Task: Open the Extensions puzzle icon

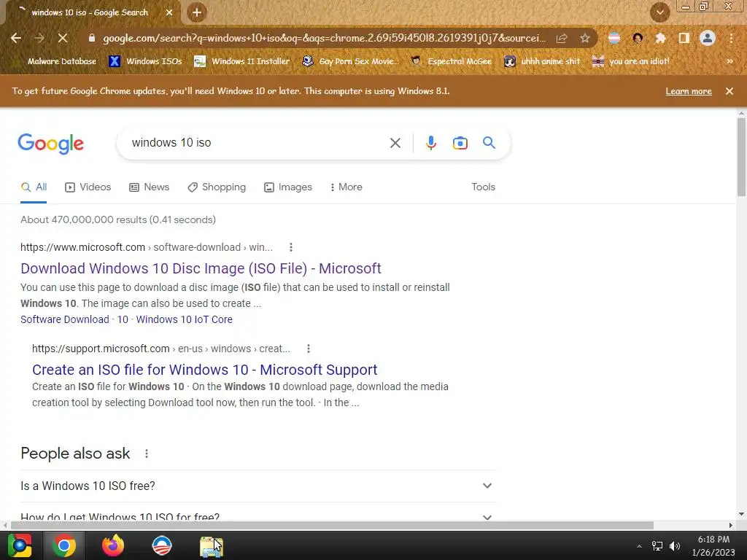Action: (660, 38)
